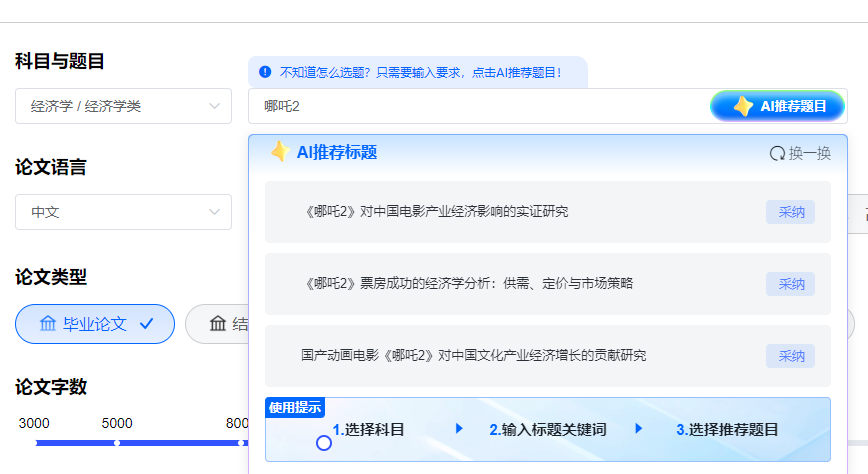Click the 3000 word count label

coord(34,424)
